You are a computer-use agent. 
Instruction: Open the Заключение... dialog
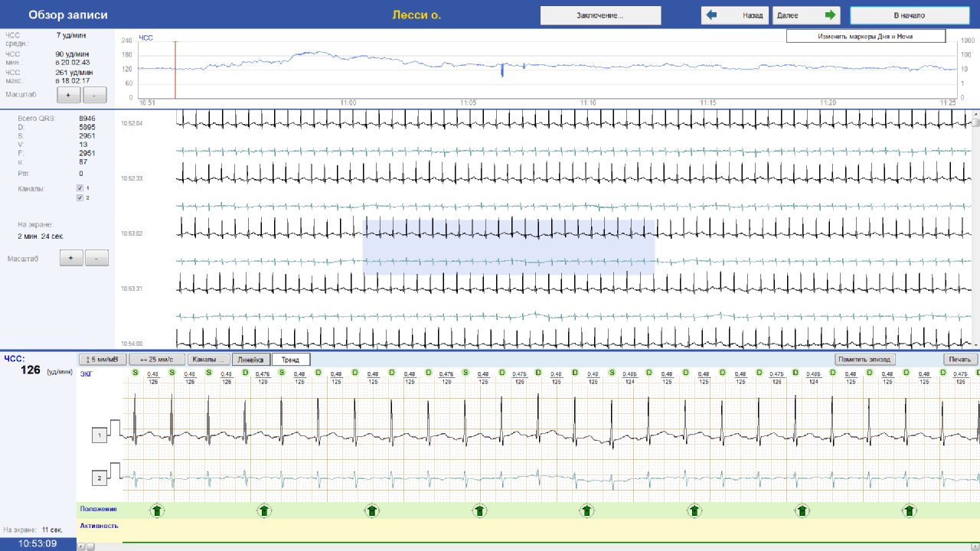tap(600, 15)
